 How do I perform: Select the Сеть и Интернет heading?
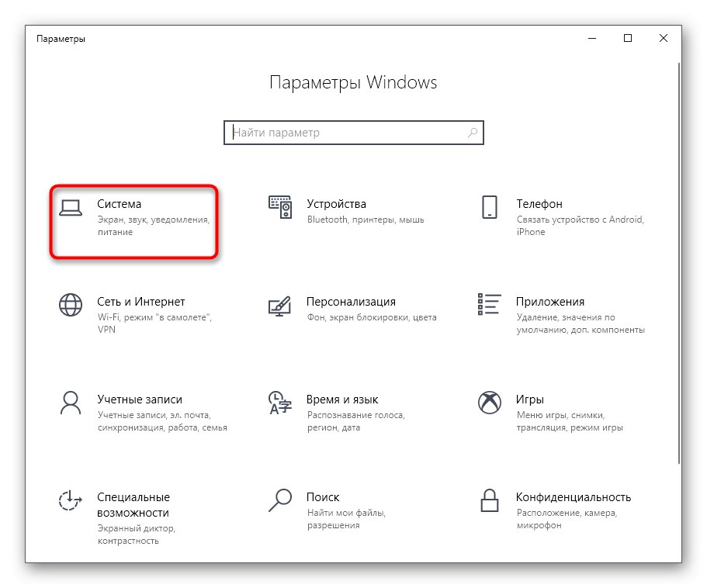[x=141, y=302]
